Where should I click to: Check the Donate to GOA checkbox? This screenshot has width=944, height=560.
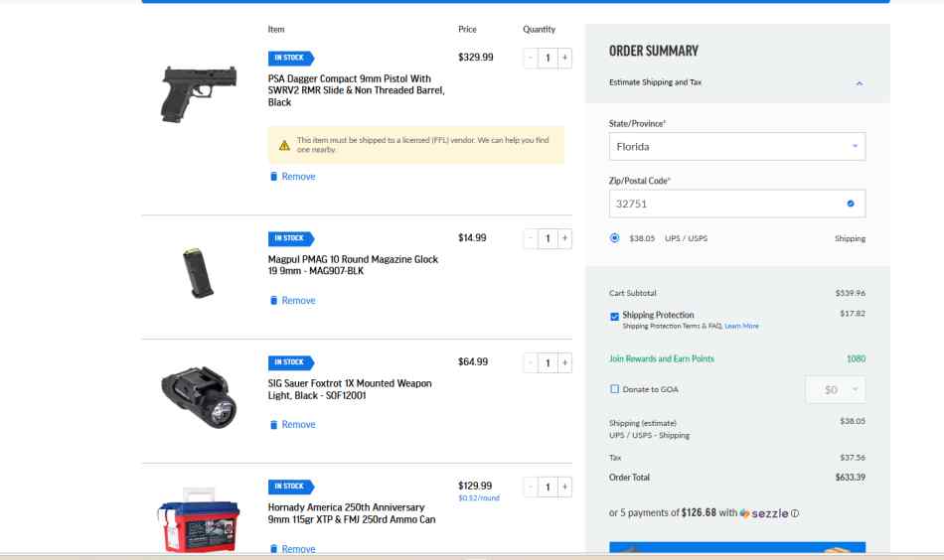614,389
